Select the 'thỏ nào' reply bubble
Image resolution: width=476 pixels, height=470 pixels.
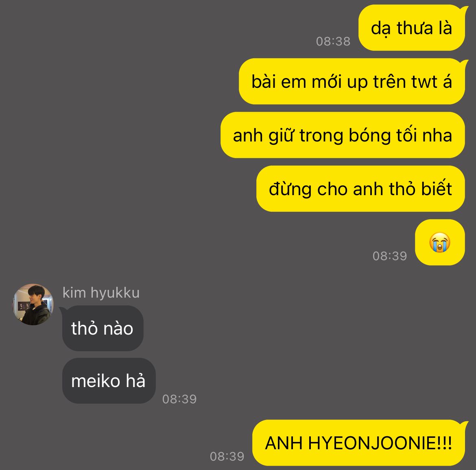pos(103,328)
